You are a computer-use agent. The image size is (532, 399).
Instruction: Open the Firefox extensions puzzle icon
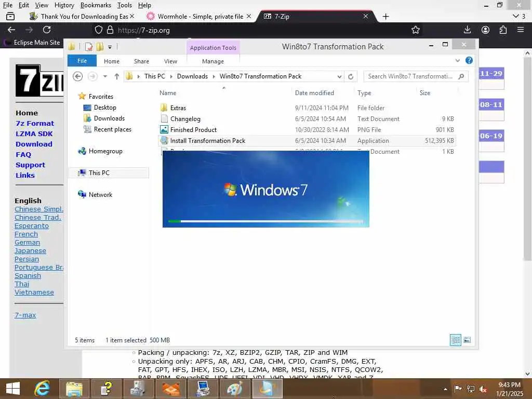[x=503, y=30]
